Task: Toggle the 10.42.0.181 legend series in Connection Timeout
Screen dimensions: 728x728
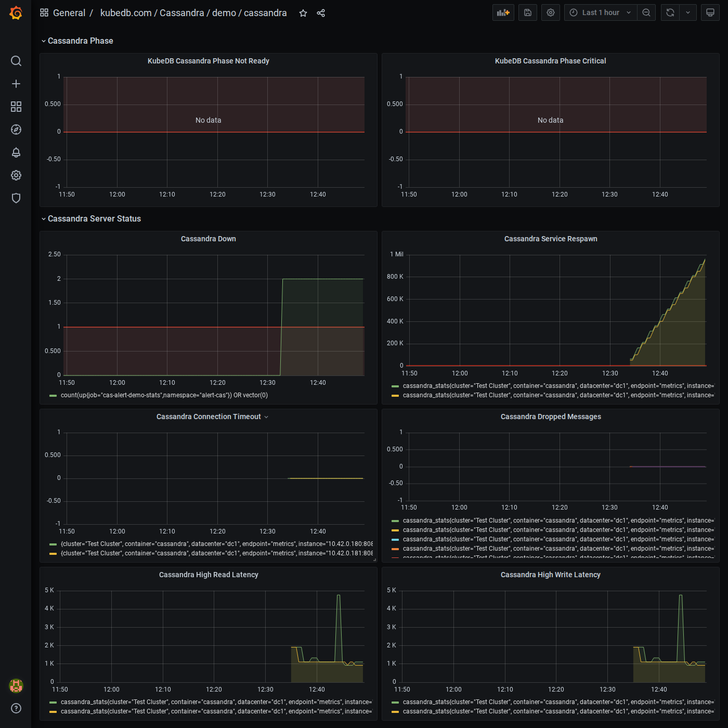Action: tap(216, 553)
